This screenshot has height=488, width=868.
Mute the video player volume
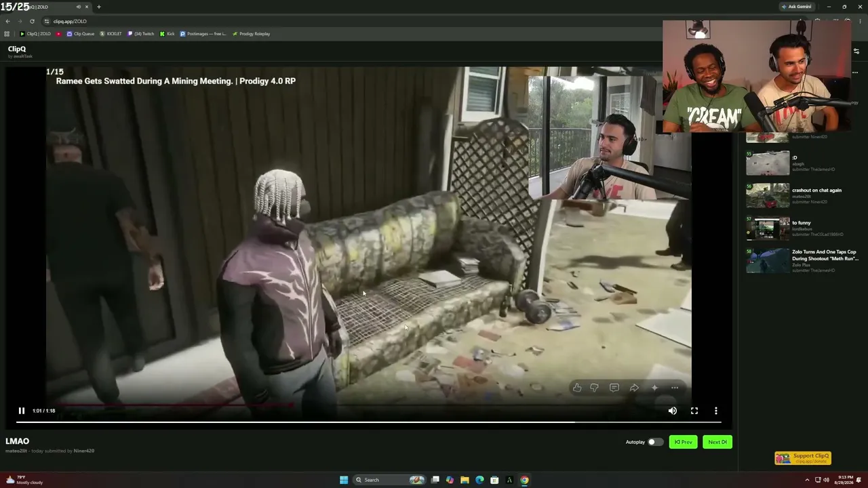point(673,411)
